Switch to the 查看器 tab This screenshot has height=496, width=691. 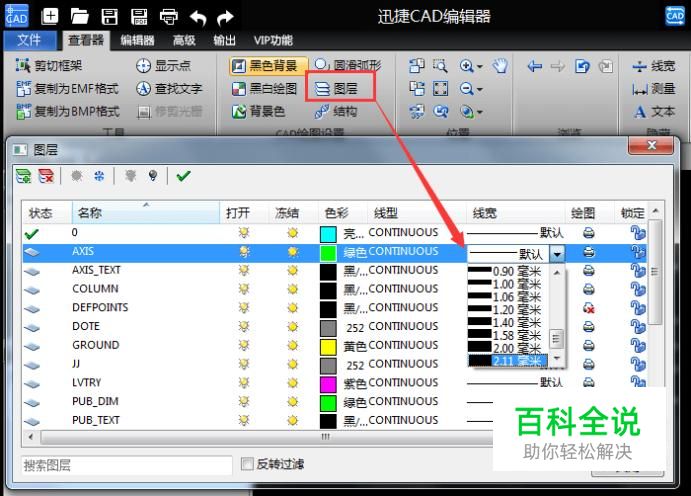[86, 41]
